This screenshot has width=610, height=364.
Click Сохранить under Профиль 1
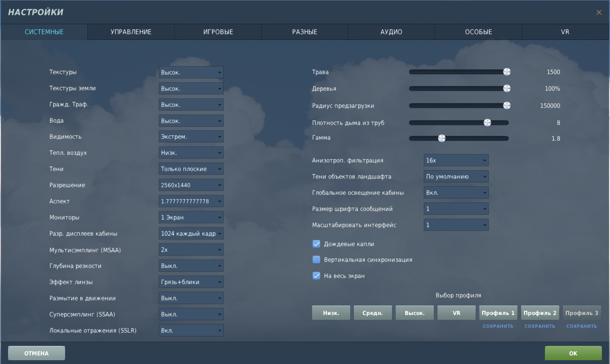498,326
